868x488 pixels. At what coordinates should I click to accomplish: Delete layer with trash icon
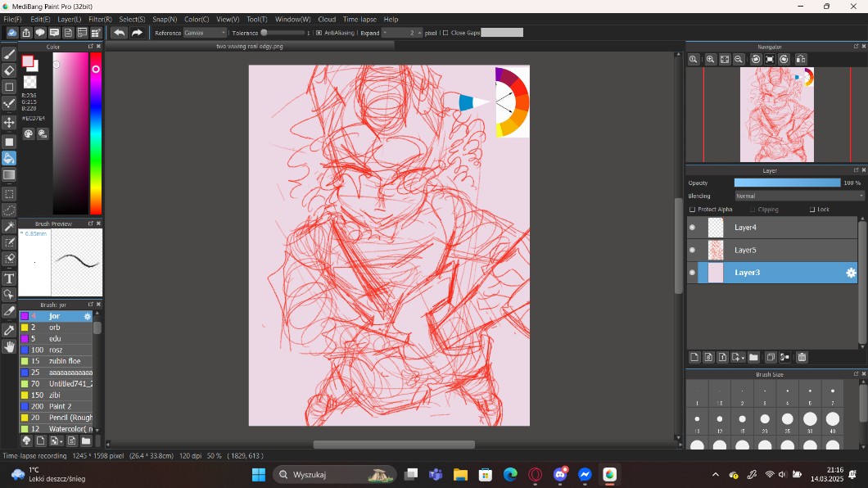click(x=802, y=357)
